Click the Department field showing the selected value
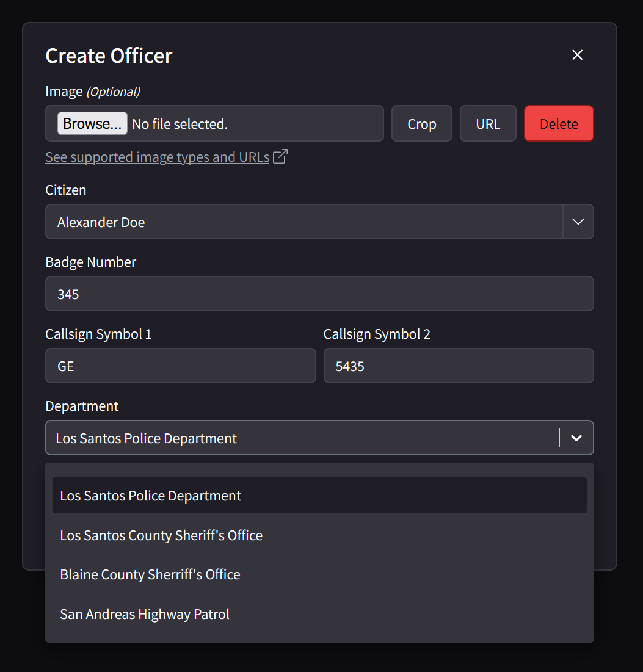Image resolution: width=643 pixels, height=672 pixels. coord(302,438)
